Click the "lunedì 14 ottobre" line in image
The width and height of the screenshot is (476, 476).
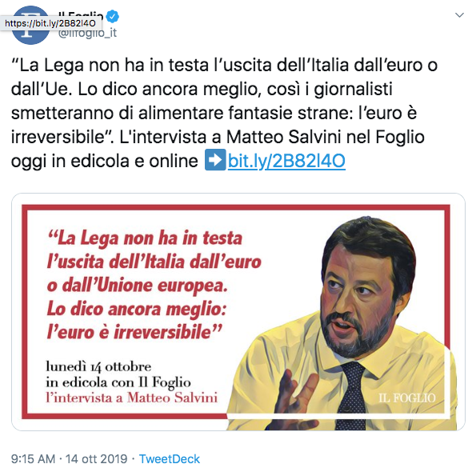98,366
